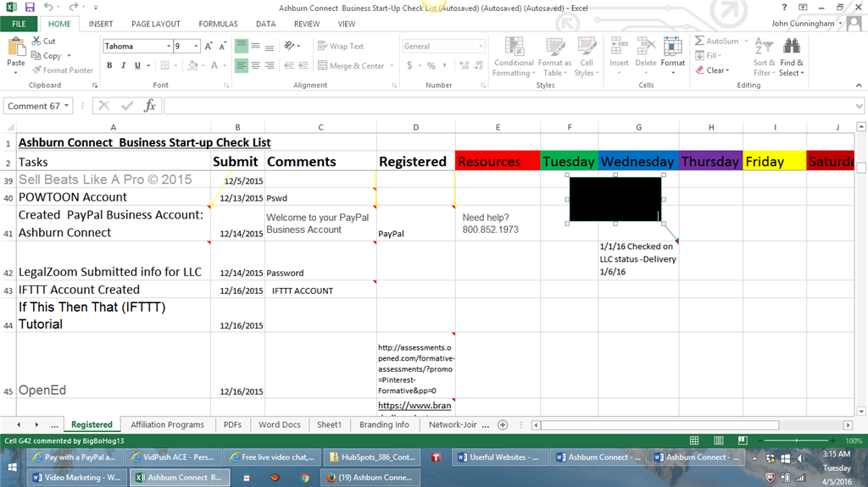This screenshot has width=868, height=487.
Task: Open the Font Color A swatch
Action: (x=214, y=65)
